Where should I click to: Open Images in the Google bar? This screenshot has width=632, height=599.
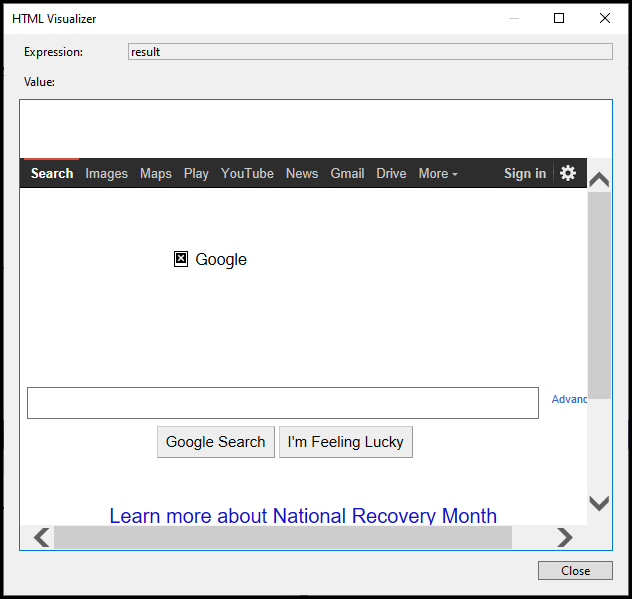[106, 173]
